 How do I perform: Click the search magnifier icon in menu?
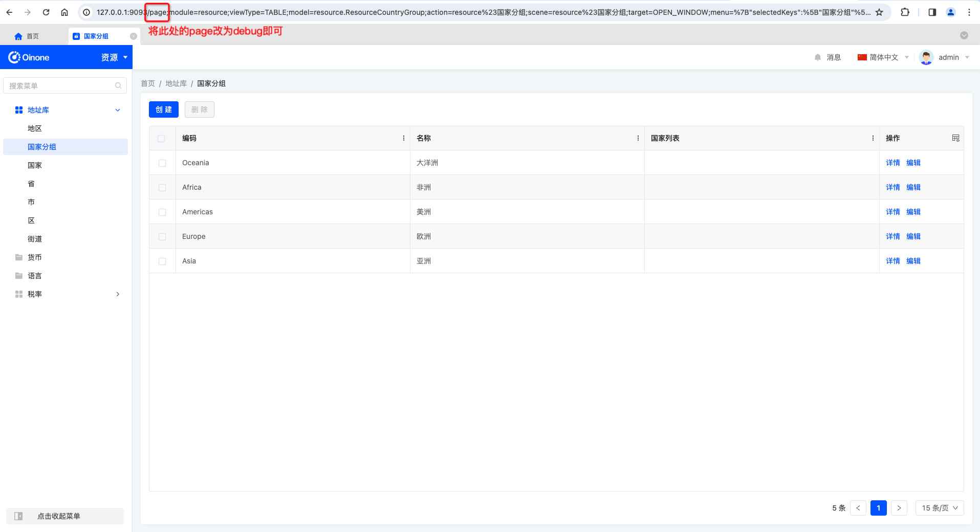pos(118,86)
